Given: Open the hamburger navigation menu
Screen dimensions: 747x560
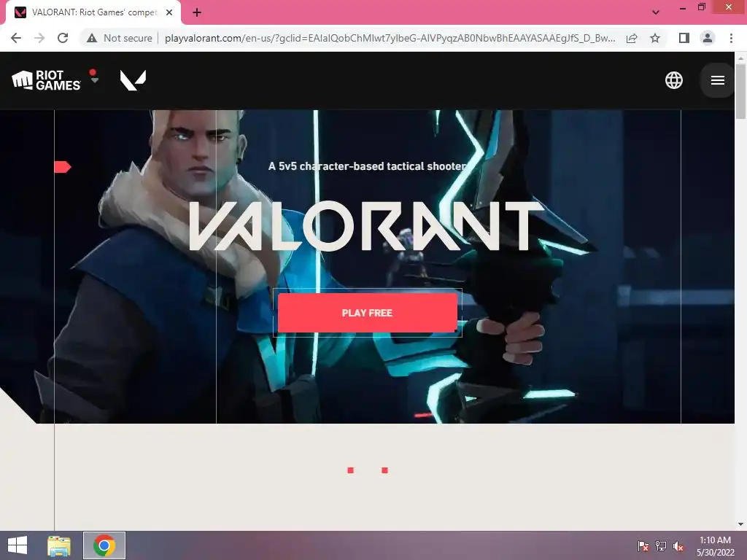Looking at the screenshot, I should (718, 80).
